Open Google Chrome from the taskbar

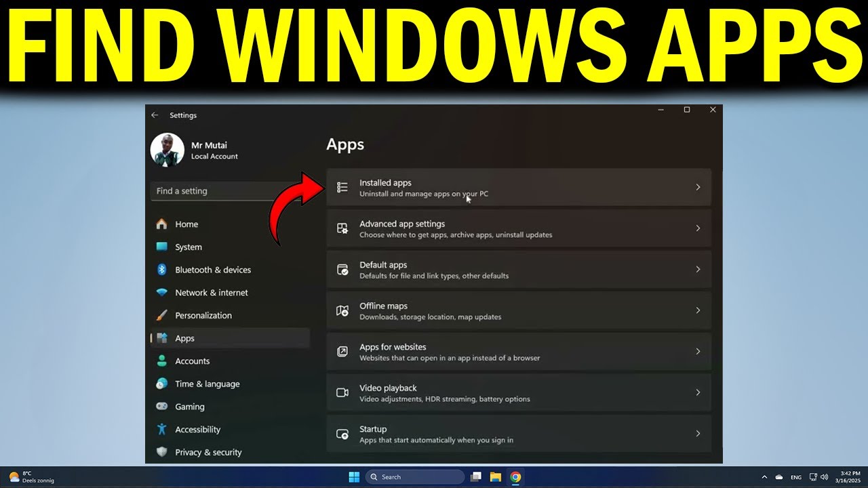pyautogui.click(x=515, y=477)
